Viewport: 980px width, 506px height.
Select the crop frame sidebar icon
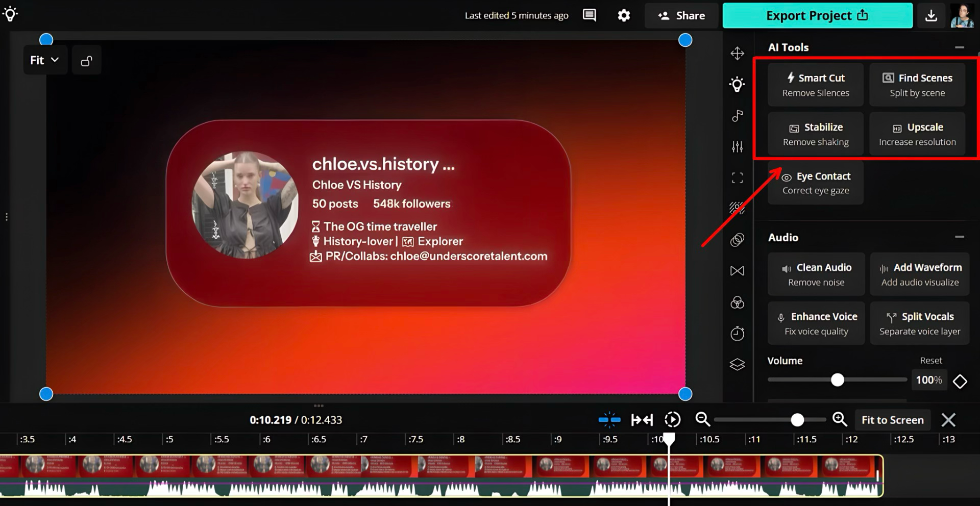tap(737, 178)
